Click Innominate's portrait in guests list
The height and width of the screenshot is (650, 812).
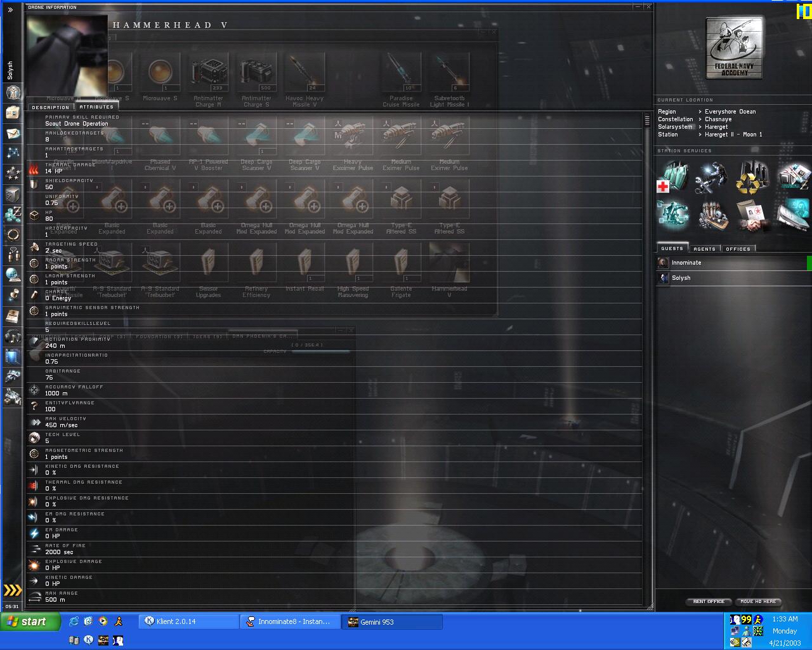[x=663, y=262]
